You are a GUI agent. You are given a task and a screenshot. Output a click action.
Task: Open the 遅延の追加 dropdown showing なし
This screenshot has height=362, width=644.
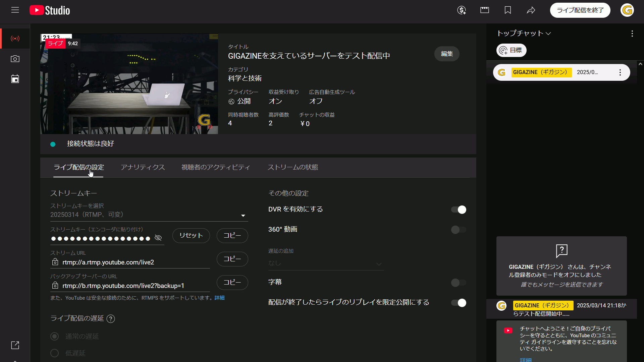pyautogui.click(x=326, y=263)
